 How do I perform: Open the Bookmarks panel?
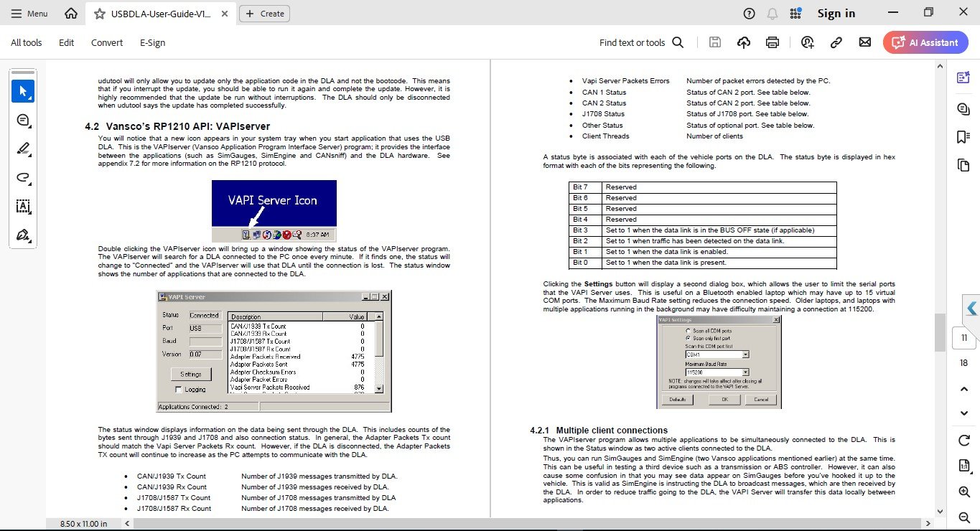963,136
